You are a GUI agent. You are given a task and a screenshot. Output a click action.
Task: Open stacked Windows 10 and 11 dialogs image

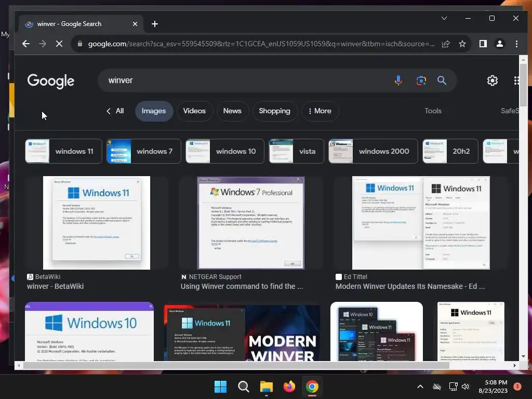[x=377, y=331]
